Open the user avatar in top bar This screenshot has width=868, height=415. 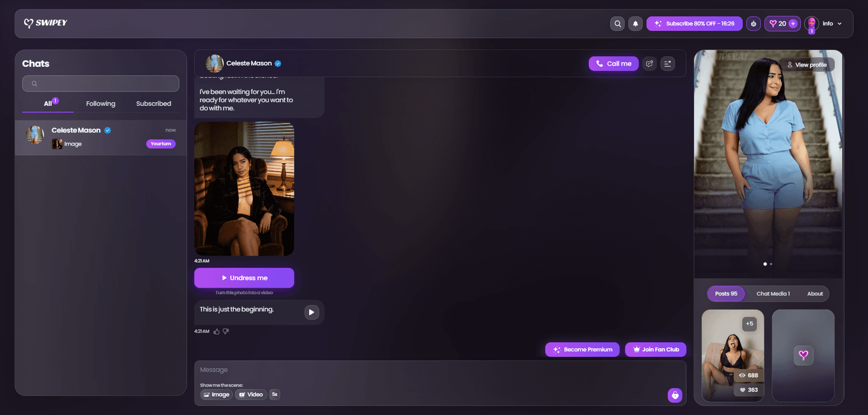pyautogui.click(x=812, y=24)
